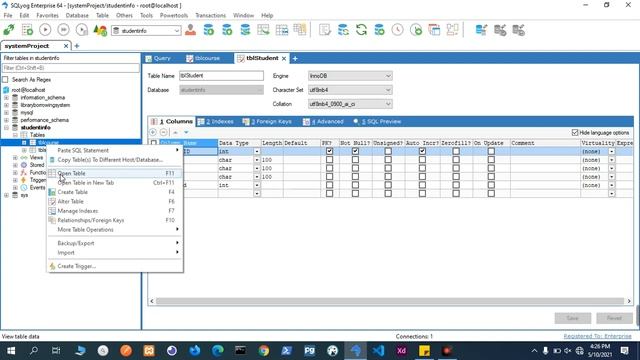
Task: Open Microsoft Edge from the taskbar
Action: (218, 351)
